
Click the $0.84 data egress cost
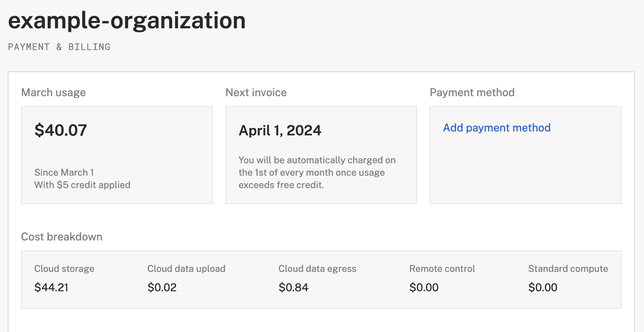(x=293, y=287)
